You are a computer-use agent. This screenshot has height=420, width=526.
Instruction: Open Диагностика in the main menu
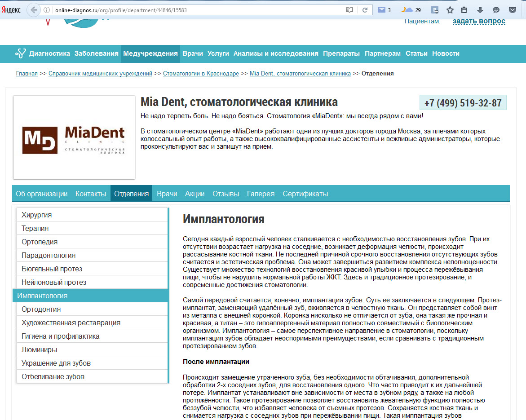tap(49, 53)
